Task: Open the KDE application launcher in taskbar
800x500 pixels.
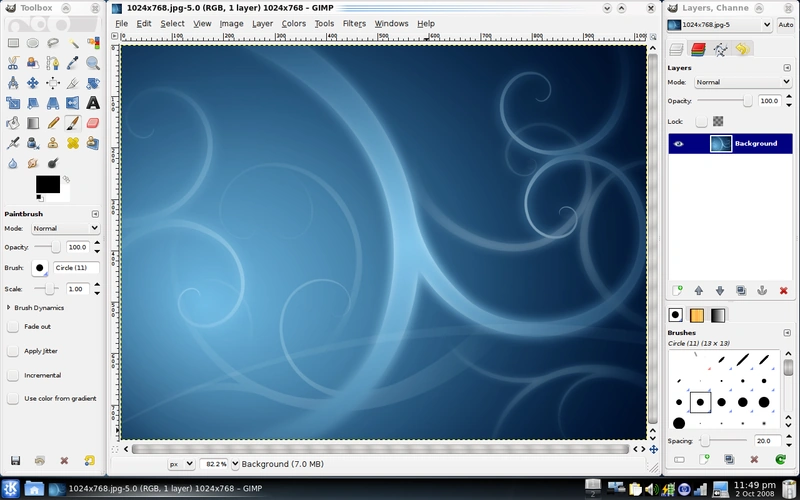Action: [11, 489]
